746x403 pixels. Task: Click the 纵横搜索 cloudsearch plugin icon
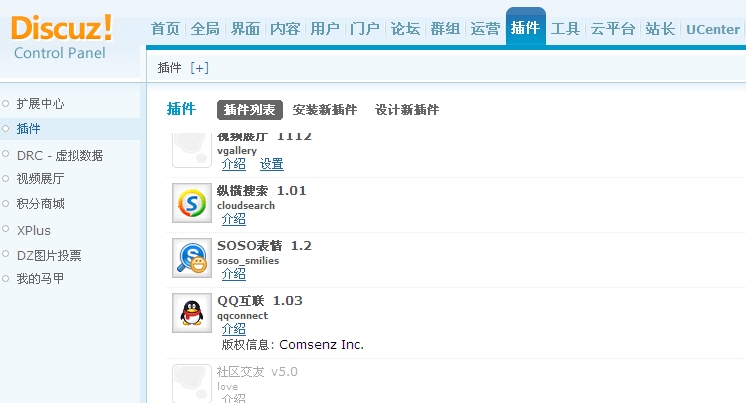(x=192, y=203)
